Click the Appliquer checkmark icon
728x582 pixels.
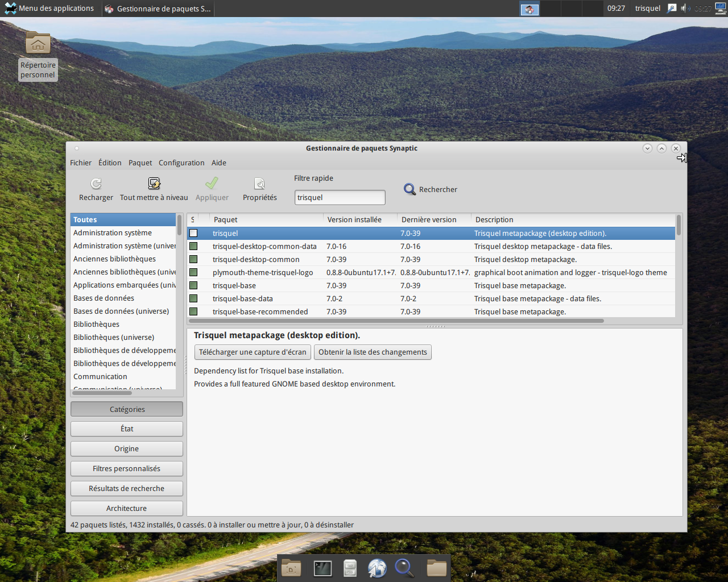(x=212, y=183)
